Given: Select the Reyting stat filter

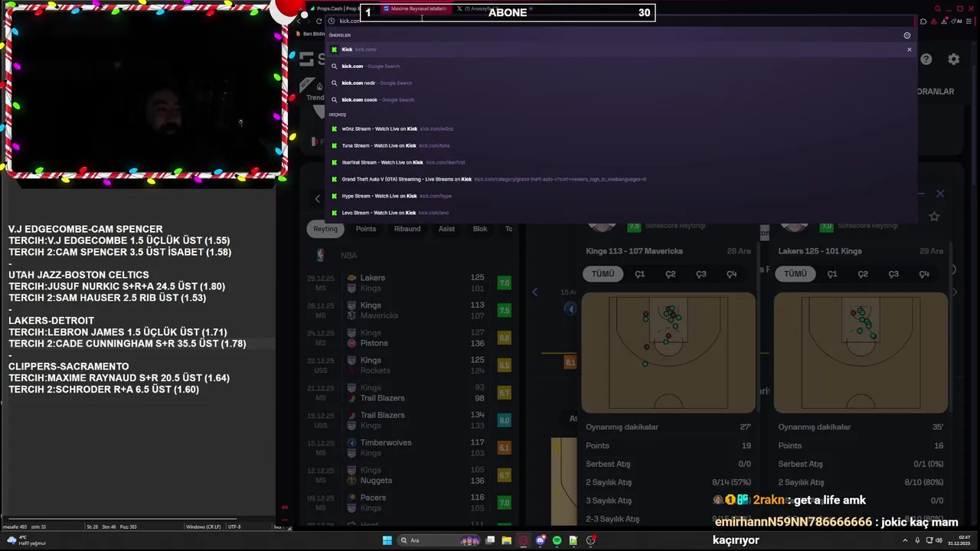Looking at the screenshot, I should click(325, 229).
